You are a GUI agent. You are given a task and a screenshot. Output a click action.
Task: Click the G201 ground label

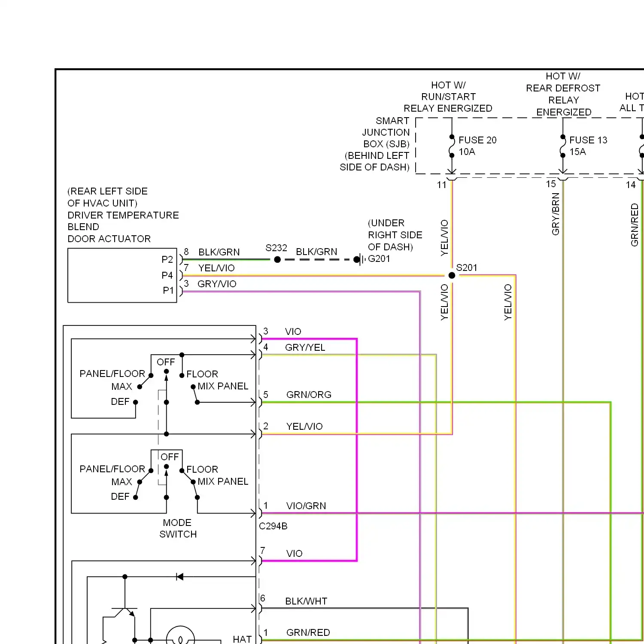point(379,258)
